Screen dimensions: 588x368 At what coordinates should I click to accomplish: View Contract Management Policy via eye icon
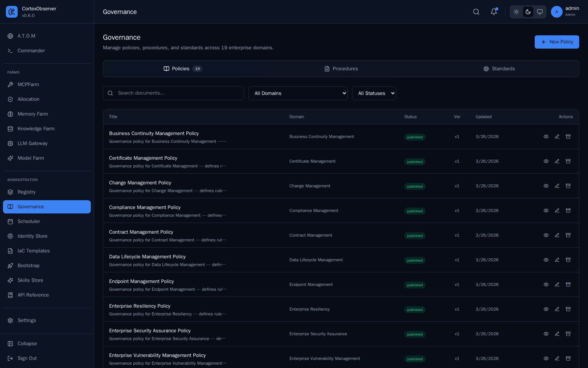[x=546, y=235]
